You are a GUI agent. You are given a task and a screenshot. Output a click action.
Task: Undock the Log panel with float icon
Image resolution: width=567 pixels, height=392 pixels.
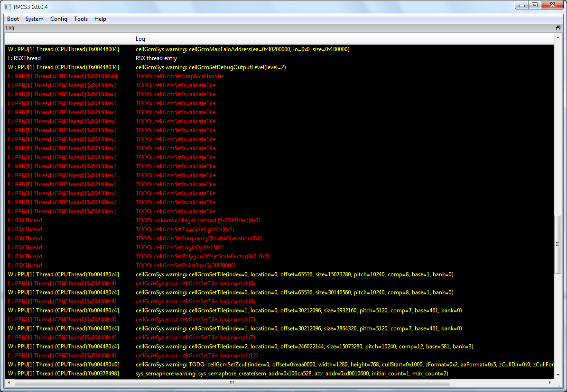(x=558, y=28)
